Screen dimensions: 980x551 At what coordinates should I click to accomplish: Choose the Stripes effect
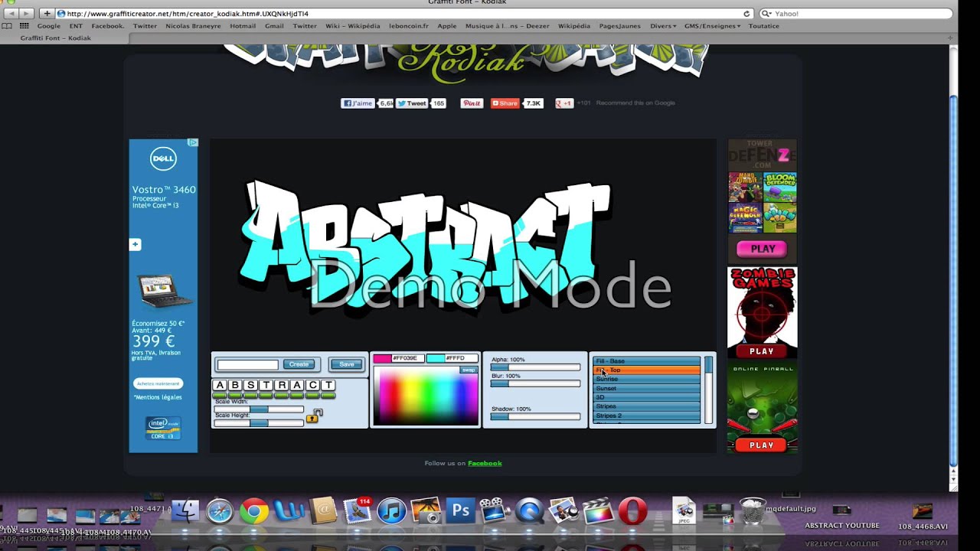click(647, 407)
